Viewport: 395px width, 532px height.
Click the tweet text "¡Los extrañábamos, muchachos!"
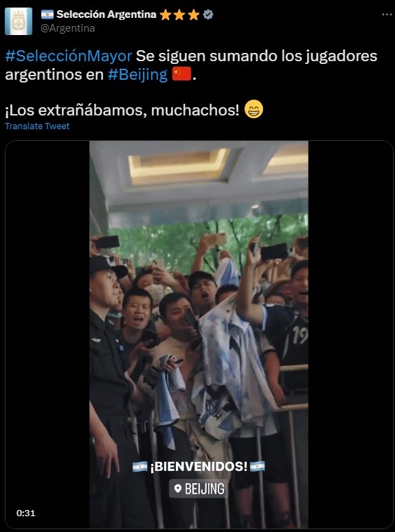click(122, 110)
